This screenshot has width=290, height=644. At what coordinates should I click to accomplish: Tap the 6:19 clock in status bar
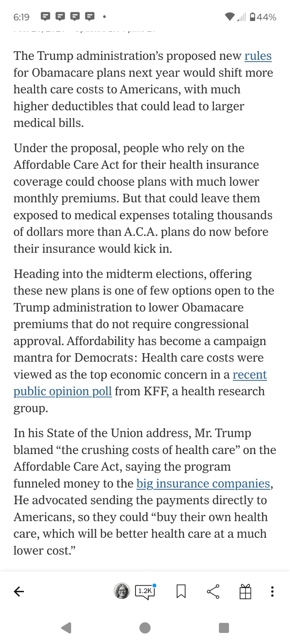coord(21,17)
